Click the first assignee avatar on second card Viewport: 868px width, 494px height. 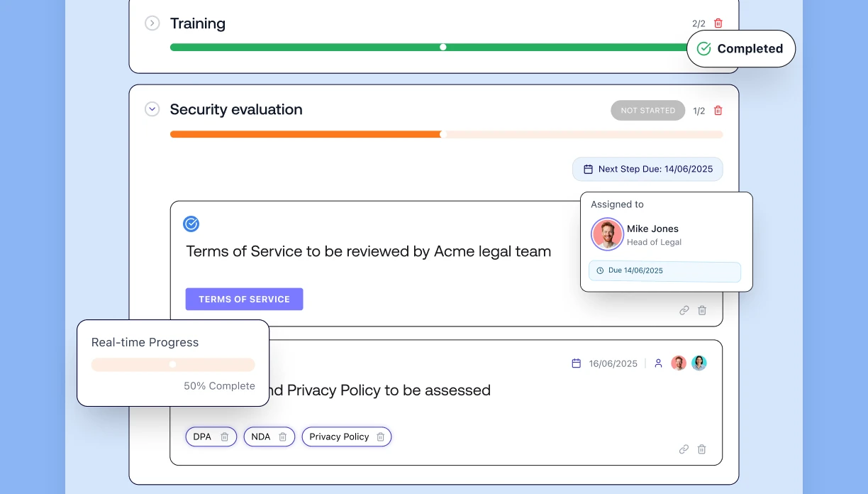679,363
